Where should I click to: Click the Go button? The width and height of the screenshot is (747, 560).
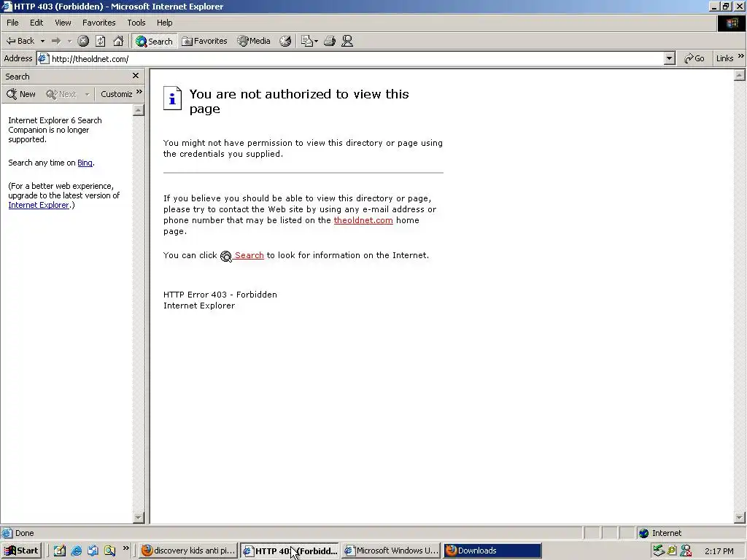pyautogui.click(x=694, y=58)
